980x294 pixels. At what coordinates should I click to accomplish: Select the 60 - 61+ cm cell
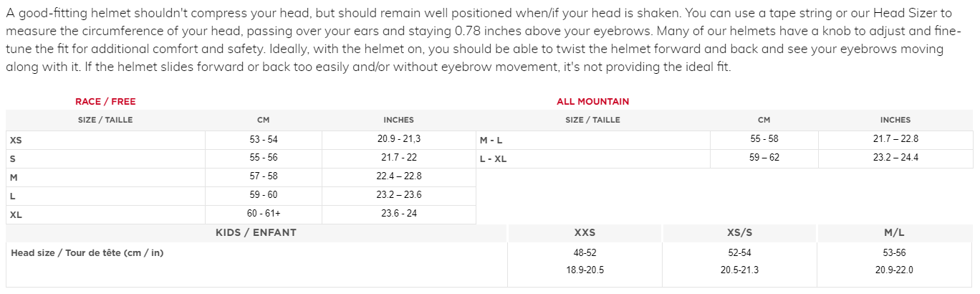coord(263,214)
